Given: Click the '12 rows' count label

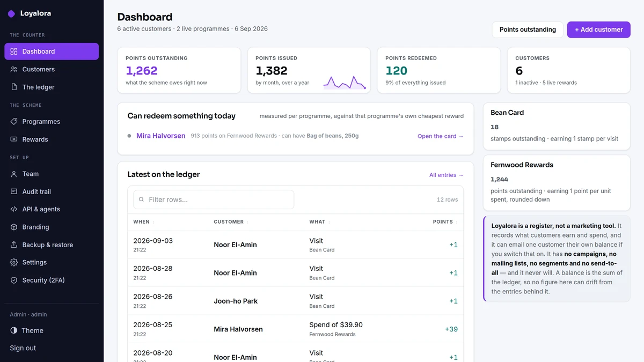Looking at the screenshot, I should pos(448,200).
